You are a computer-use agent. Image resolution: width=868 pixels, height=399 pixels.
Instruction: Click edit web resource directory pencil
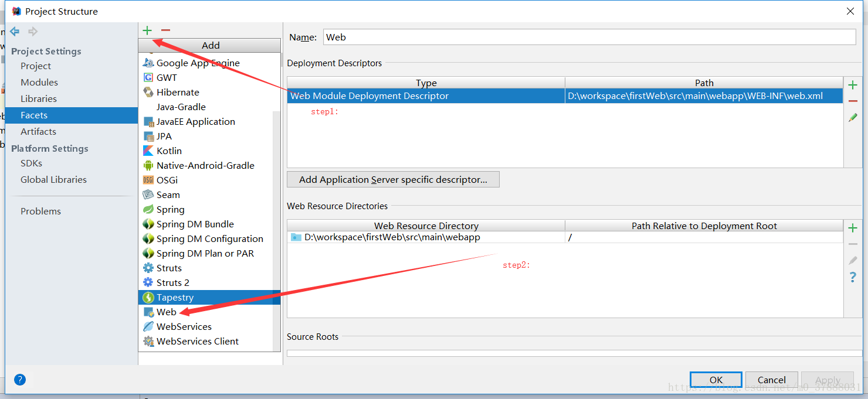coord(853,261)
